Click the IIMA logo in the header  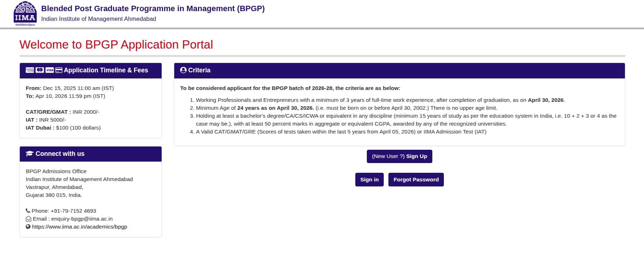click(25, 14)
